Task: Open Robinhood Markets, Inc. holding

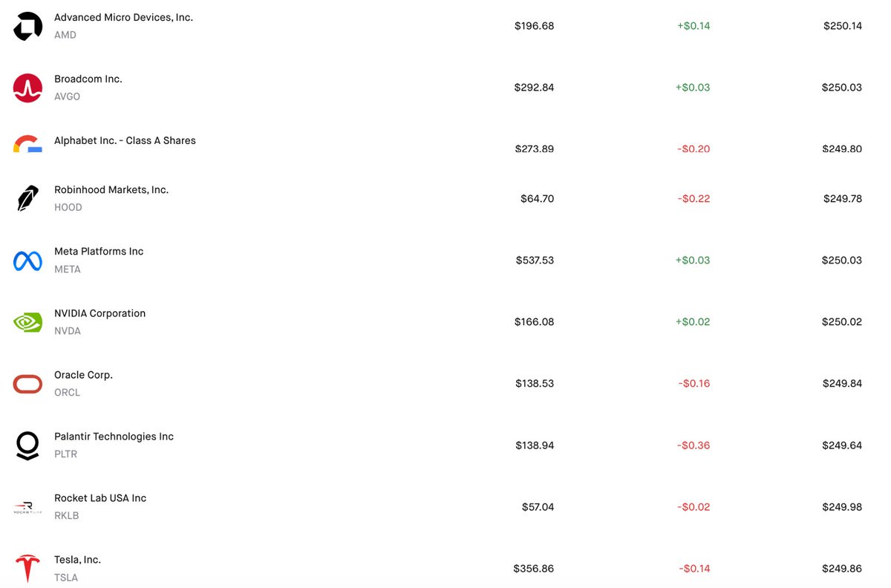Action: pyautogui.click(x=111, y=190)
